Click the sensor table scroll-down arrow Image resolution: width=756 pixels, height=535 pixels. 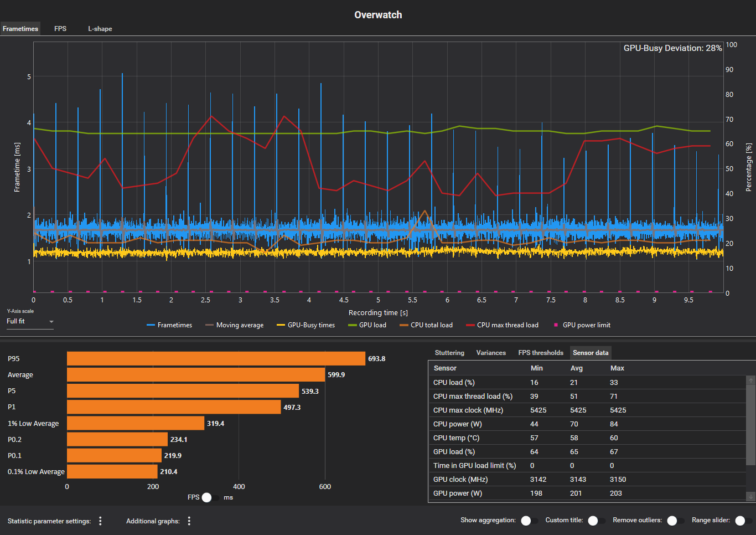click(750, 497)
